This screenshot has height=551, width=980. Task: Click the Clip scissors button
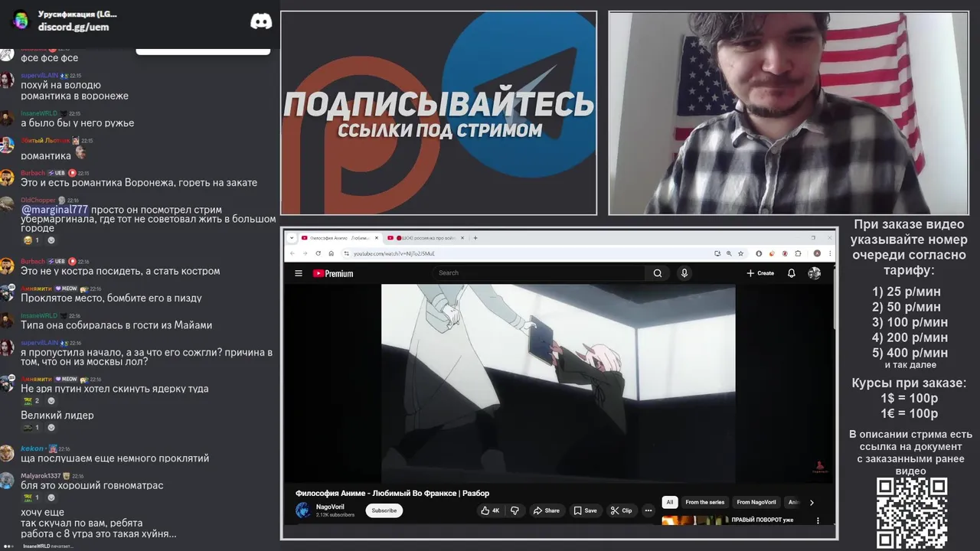coord(622,510)
